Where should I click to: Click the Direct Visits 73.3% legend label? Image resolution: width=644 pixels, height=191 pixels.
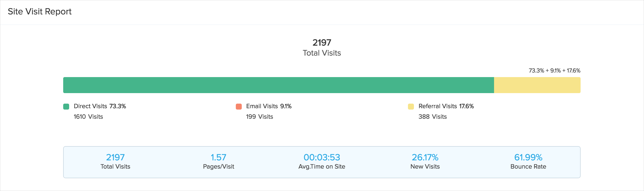click(100, 106)
